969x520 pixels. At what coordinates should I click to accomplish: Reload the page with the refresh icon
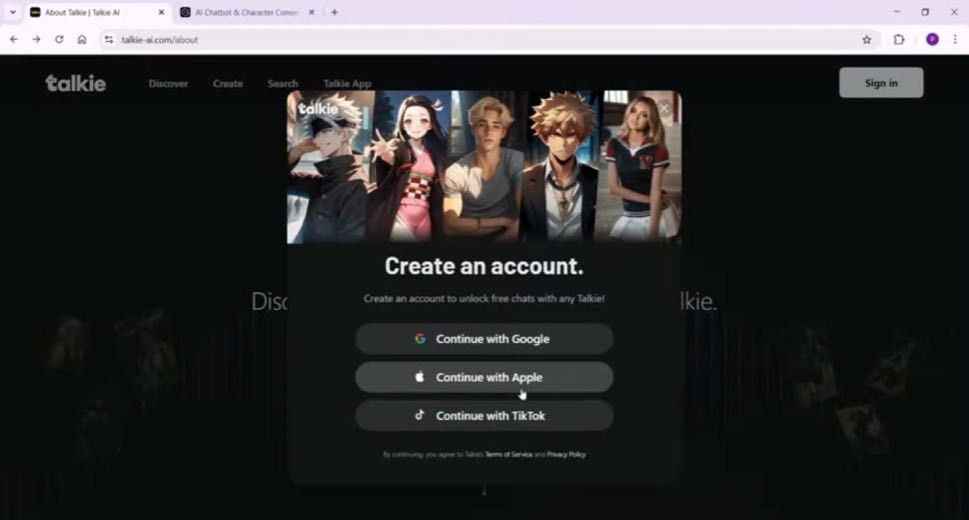coord(59,40)
